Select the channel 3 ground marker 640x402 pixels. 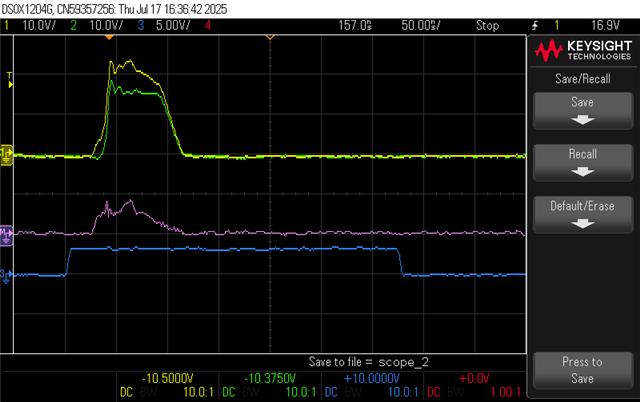[x=6, y=276]
